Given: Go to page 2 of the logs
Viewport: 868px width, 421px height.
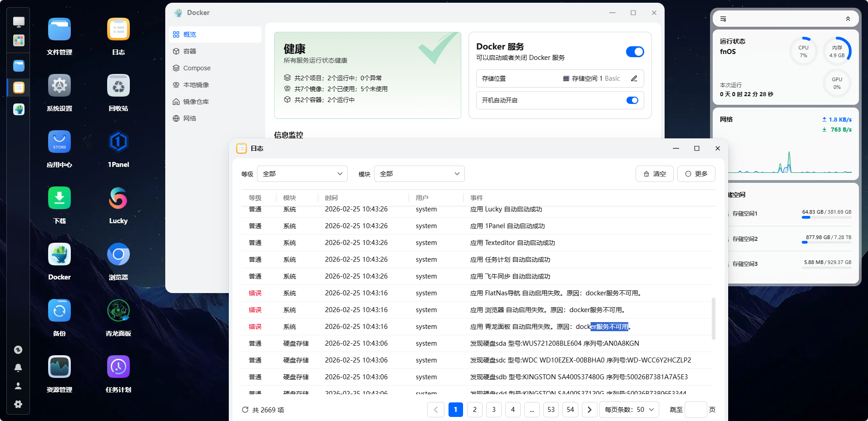Looking at the screenshot, I should pyautogui.click(x=474, y=410).
